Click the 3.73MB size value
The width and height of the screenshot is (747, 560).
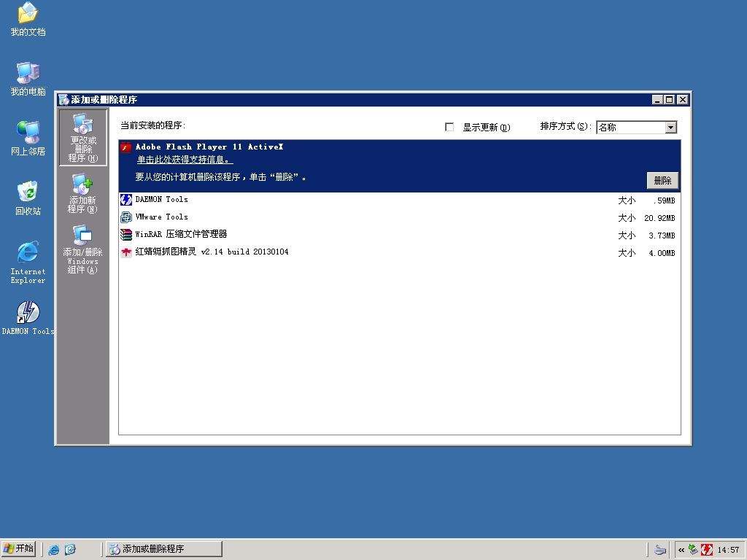pos(661,236)
